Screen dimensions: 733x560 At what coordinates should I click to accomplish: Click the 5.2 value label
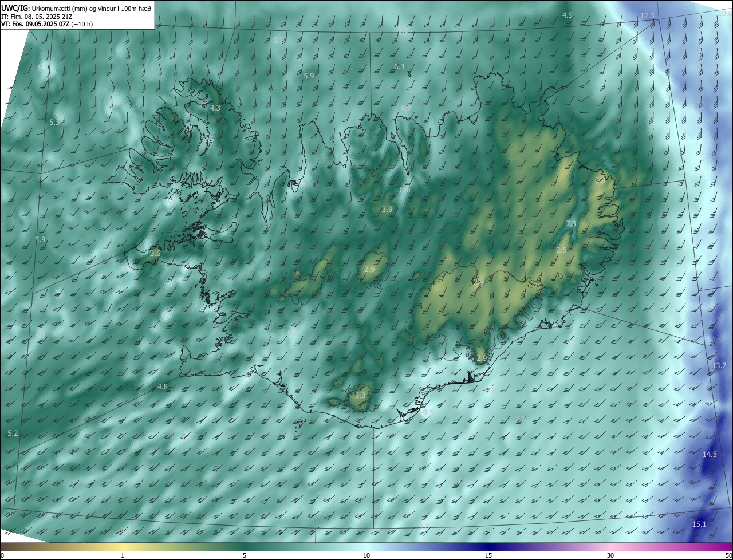click(13, 433)
